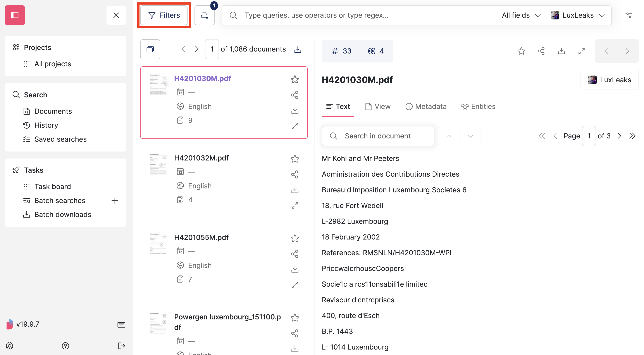Viewport: 644px width, 355px height.
Task: Download H4201030M.pdf from the list
Action: [295, 110]
